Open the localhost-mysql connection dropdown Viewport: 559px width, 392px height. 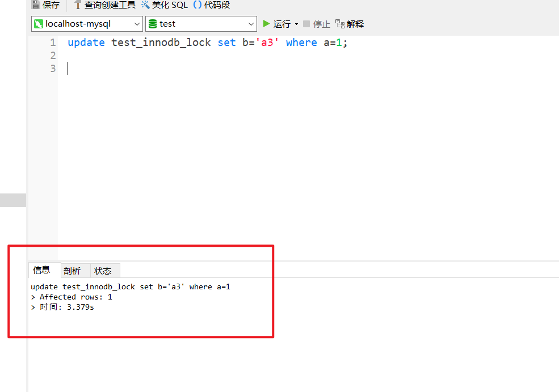pos(87,24)
